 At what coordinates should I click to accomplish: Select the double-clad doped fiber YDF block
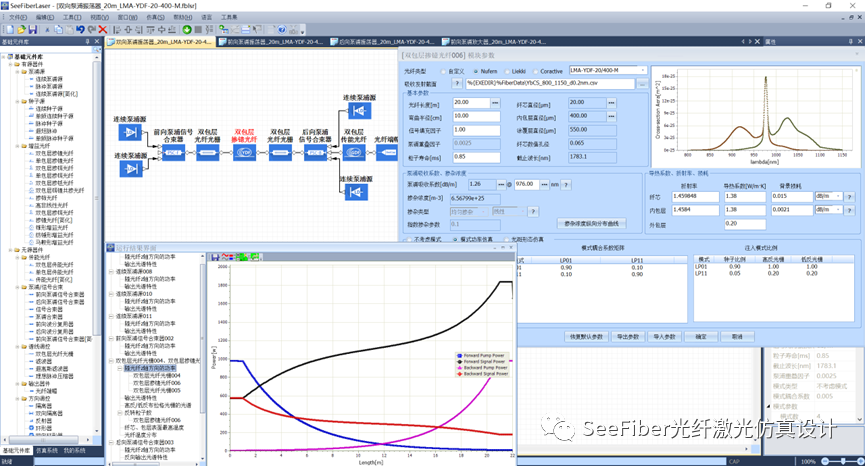[x=244, y=152]
